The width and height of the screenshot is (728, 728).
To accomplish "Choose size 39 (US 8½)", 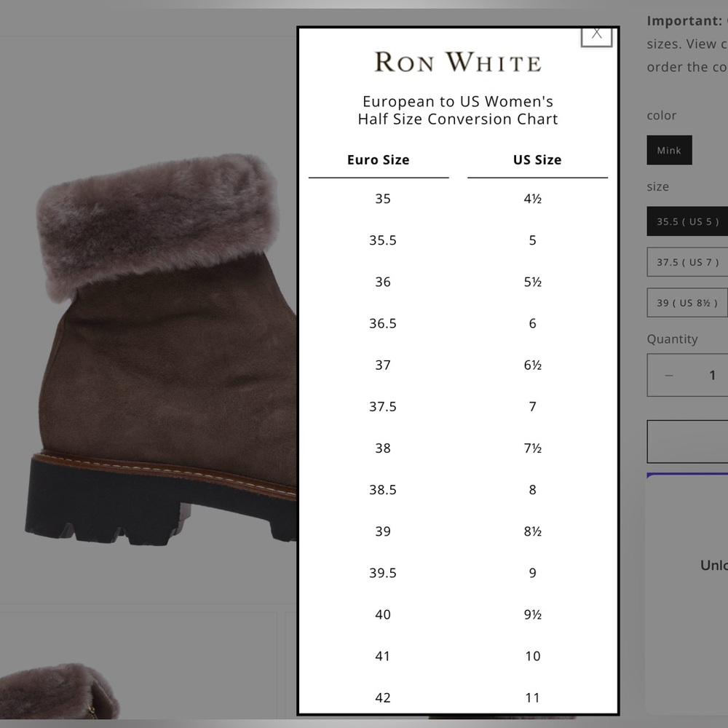I will tap(688, 303).
